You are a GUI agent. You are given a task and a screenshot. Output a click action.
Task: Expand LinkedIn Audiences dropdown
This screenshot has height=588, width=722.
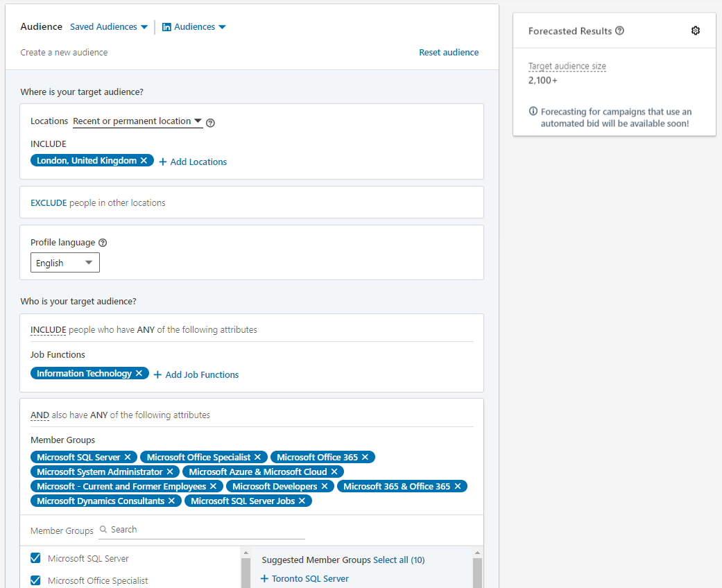pyautogui.click(x=194, y=27)
